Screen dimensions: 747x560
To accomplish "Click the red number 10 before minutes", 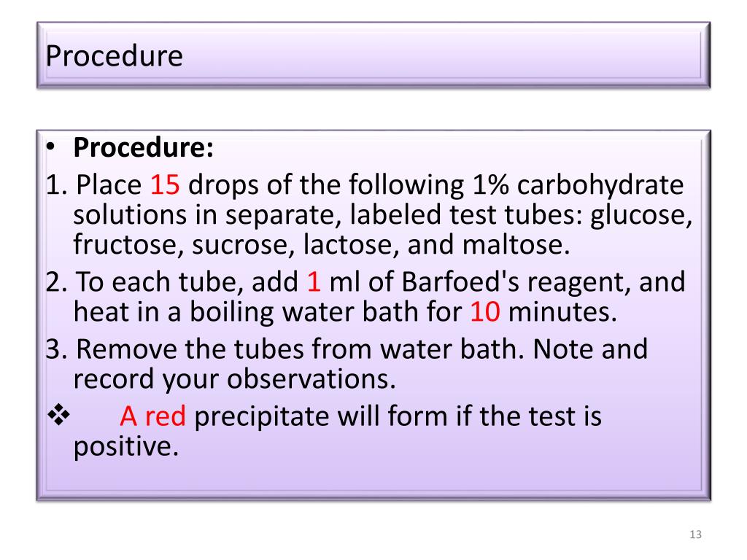I will [x=485, y=312].
